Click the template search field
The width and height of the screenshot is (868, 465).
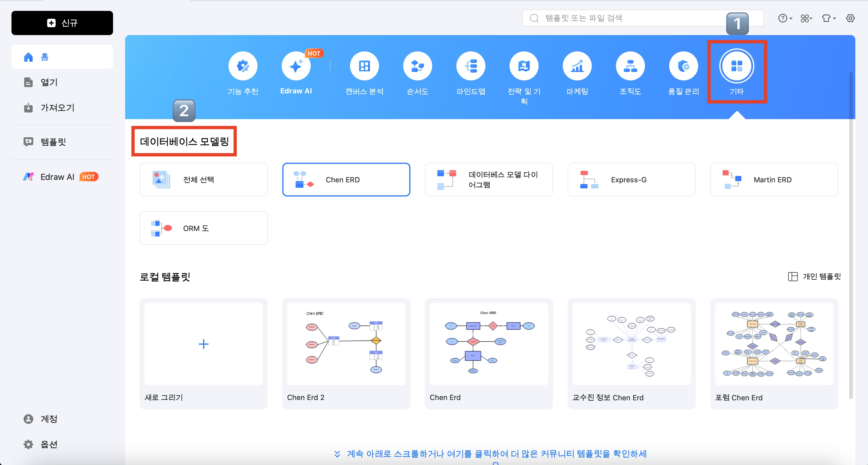pyautogui.click(x=633, y=18)
